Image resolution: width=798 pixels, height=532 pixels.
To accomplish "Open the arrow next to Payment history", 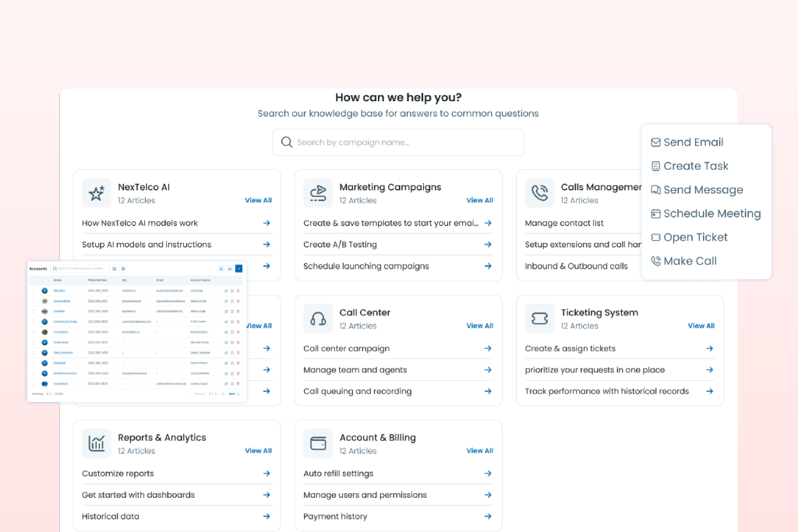I will (488, 516).
